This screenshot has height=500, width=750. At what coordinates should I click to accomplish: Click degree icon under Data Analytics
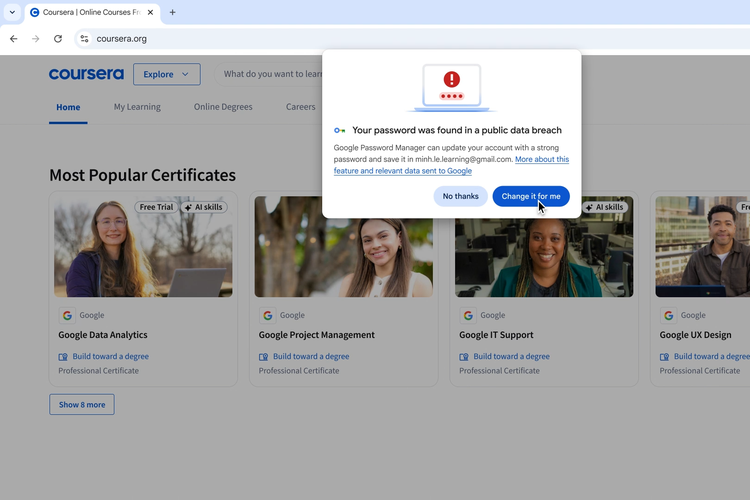[63, 357]
